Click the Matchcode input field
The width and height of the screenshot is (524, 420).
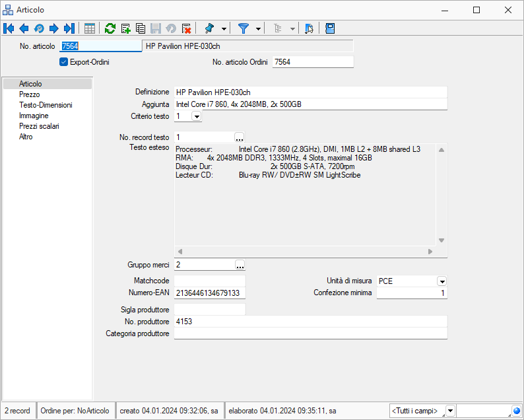pos(209,281)
